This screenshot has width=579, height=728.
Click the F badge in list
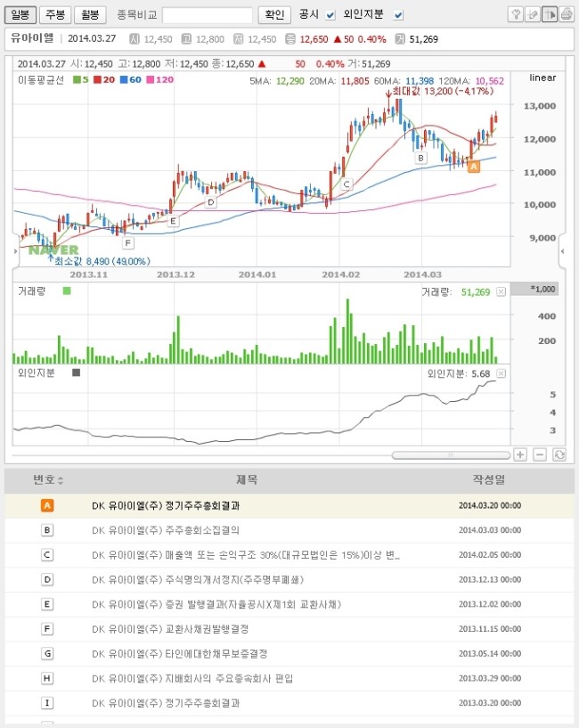point(47,628)
